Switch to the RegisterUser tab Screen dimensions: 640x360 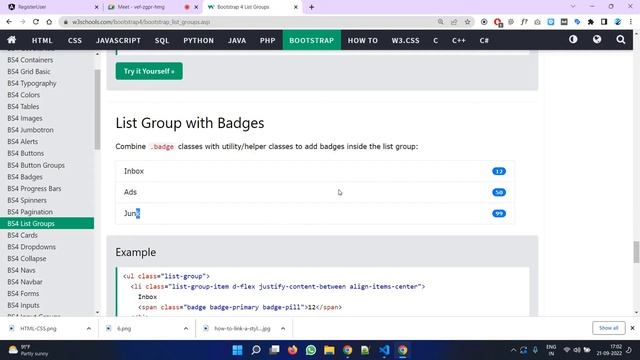[53, 7]
